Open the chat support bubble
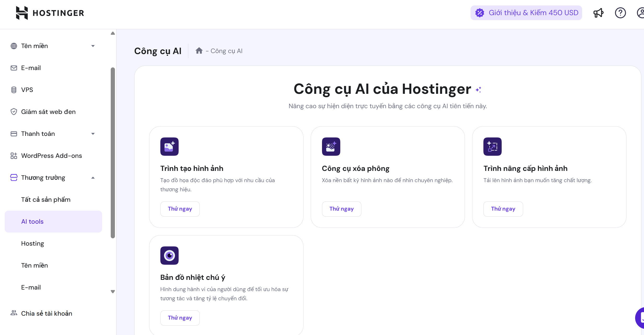 coord(640,318)
